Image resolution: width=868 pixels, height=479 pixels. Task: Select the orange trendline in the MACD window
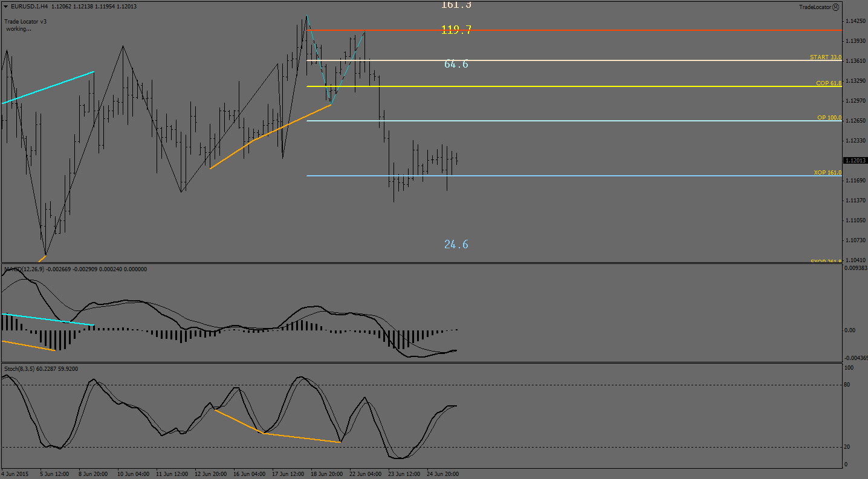29,346
